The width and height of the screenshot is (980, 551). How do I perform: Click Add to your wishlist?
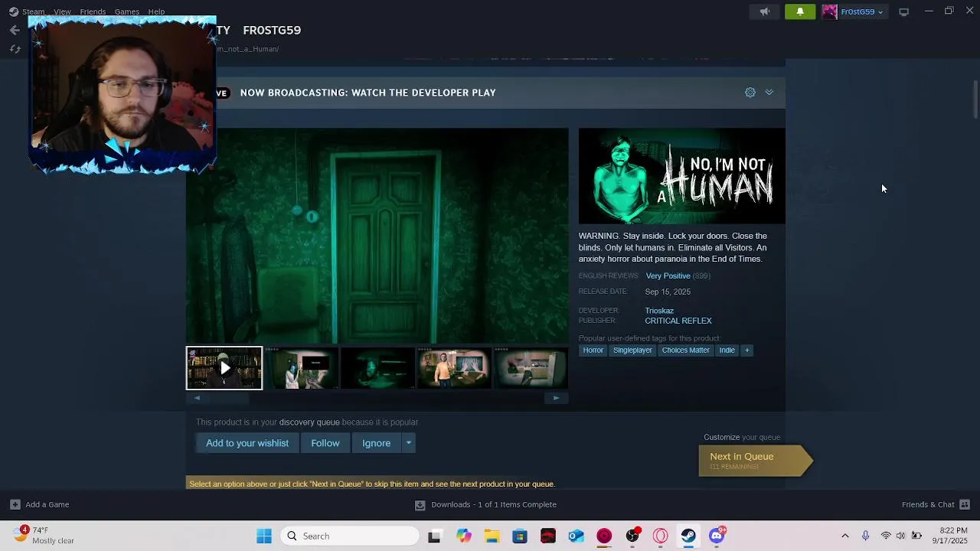pyautogui.click(x=247, y=443)
